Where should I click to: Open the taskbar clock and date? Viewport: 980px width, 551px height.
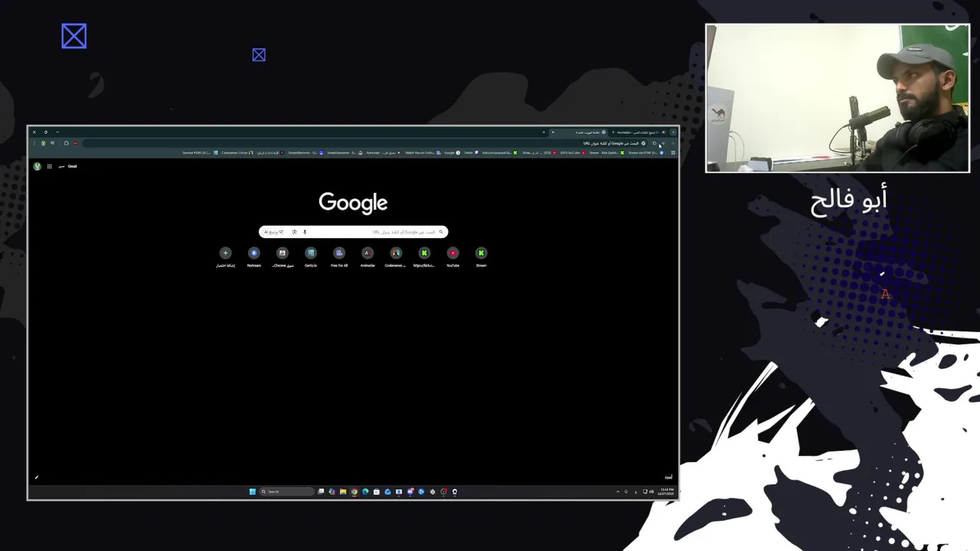666,491
